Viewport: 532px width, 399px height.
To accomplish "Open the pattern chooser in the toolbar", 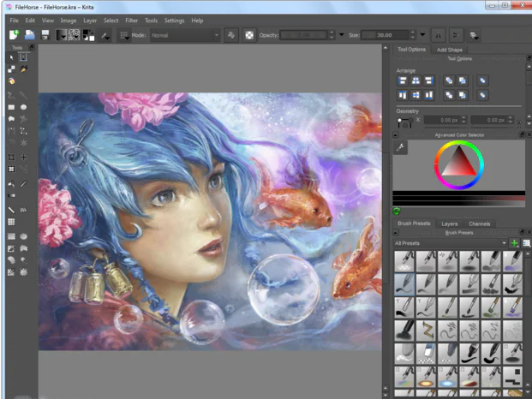I will (x=74, y=35).
